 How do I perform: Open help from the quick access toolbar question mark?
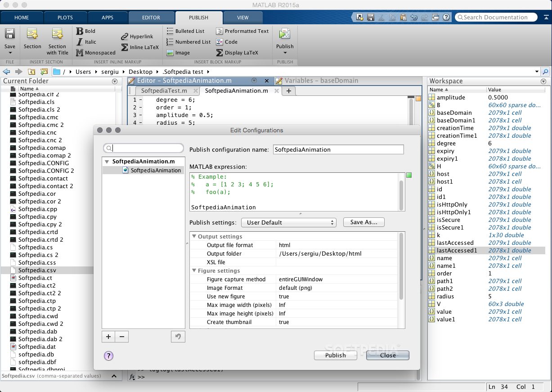tap(447, 18)
